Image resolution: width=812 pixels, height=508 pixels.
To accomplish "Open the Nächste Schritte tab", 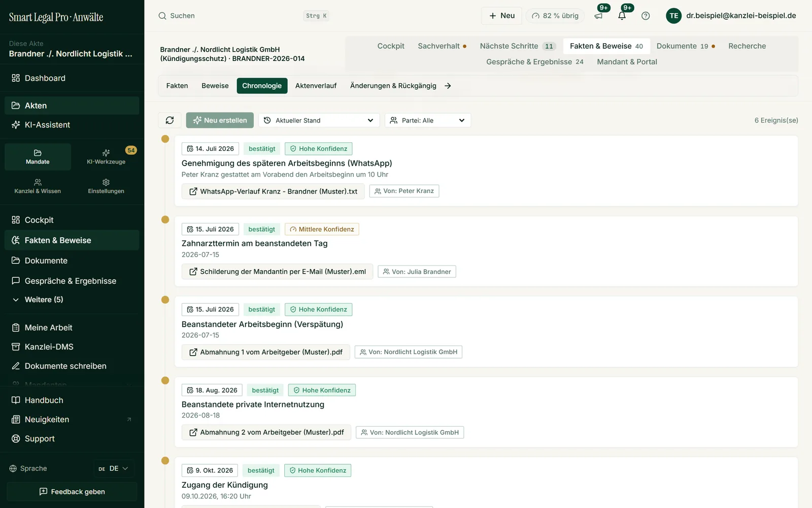I will (x=518, y=46).
